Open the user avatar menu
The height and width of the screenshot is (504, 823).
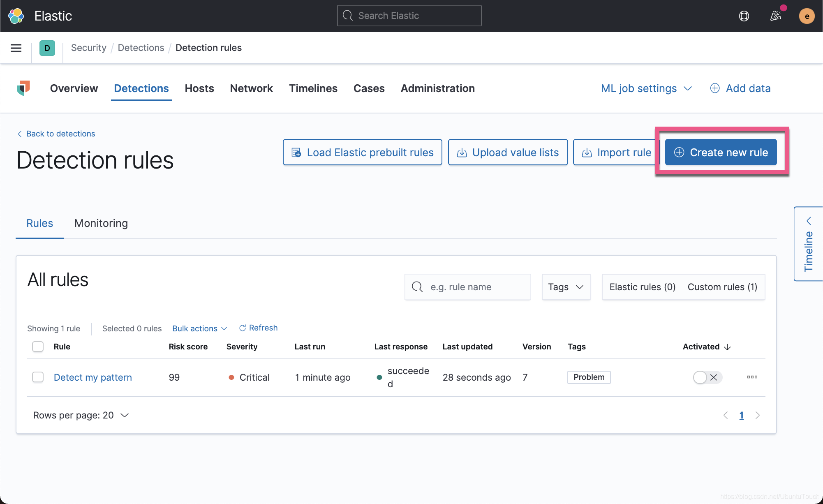coord(807,16)
